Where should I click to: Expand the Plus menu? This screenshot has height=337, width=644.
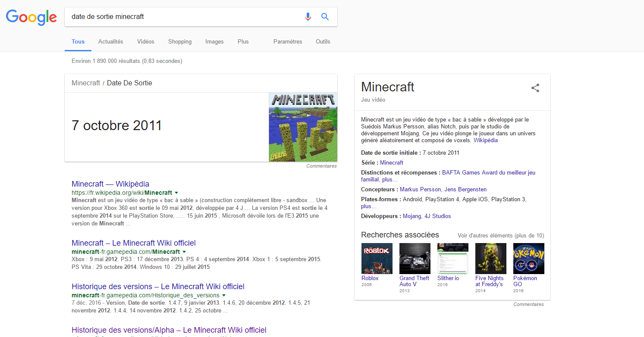tap(243, 42)
